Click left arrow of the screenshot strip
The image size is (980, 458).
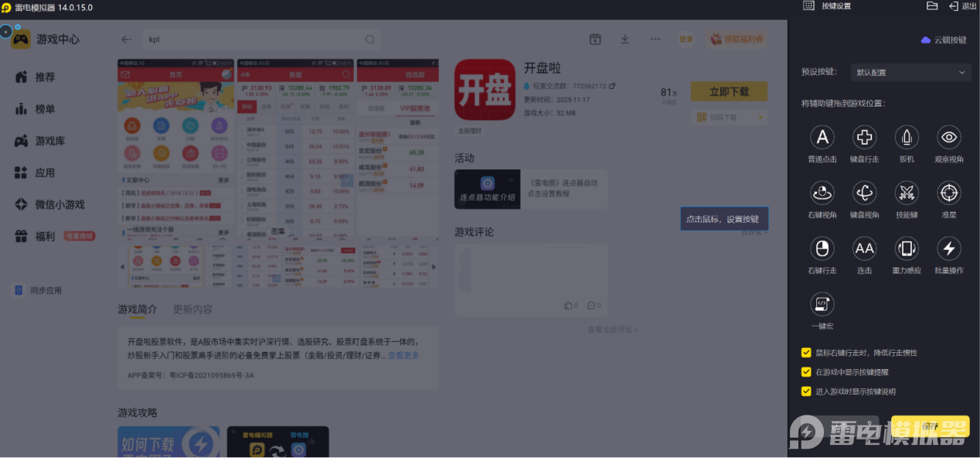(121, 266)
